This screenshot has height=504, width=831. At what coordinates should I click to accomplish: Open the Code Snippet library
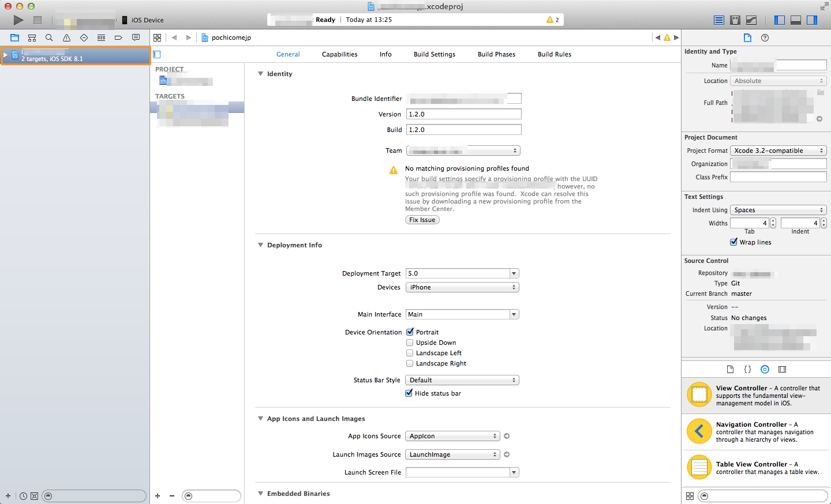tap(747, 369)
